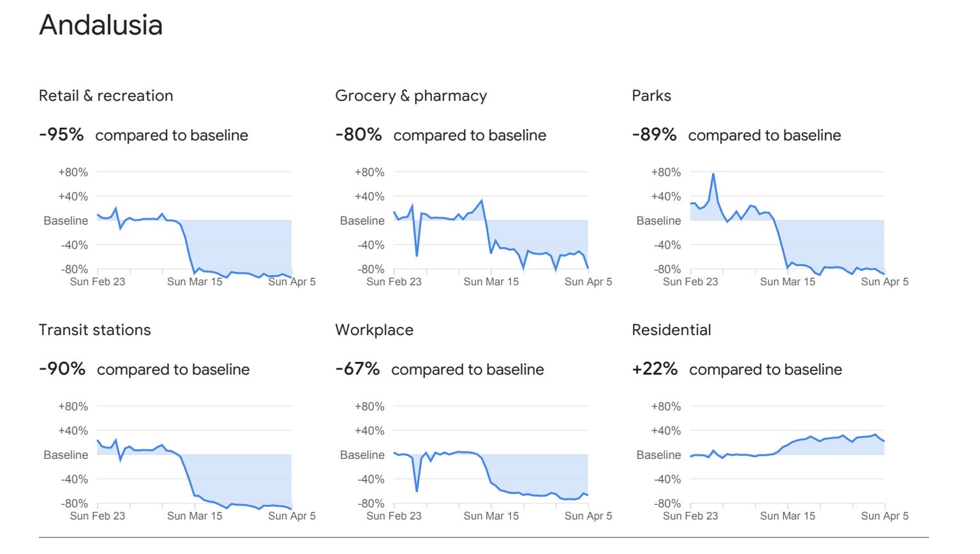
Task: Click the -90% transit change value
Action: (x=62, y=369)
